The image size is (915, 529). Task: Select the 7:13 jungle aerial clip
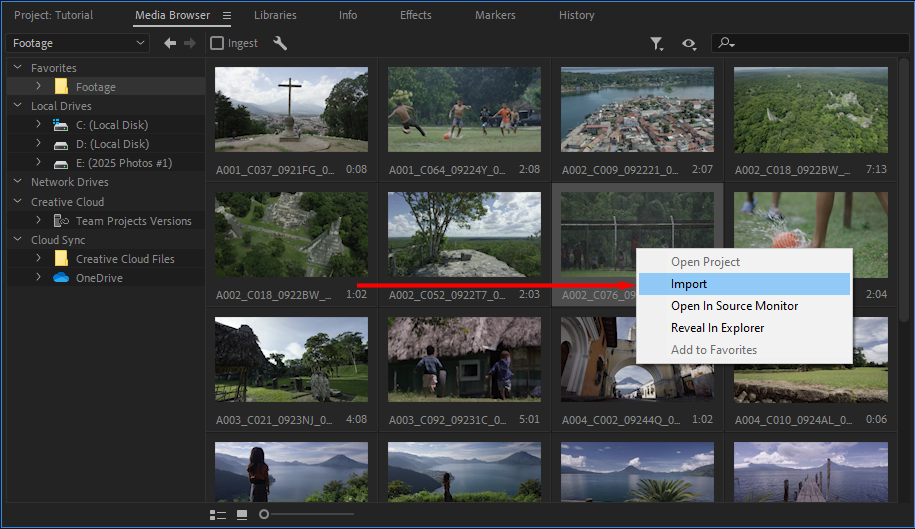click(x=811, y=110)
